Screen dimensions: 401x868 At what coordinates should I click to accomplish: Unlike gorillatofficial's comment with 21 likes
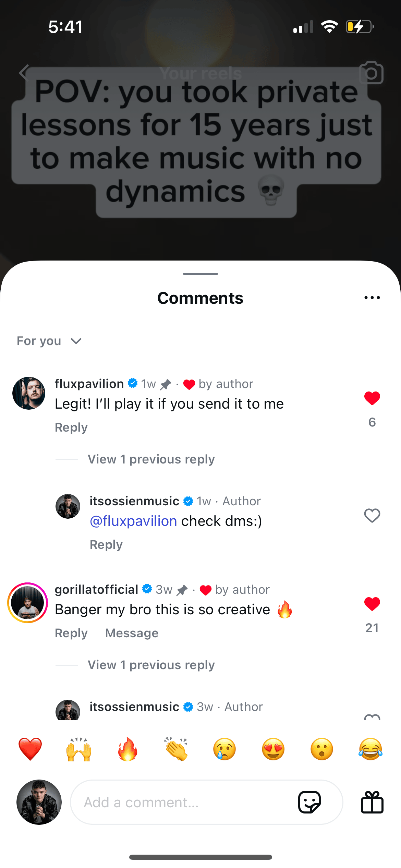click(x=372, y=604)
